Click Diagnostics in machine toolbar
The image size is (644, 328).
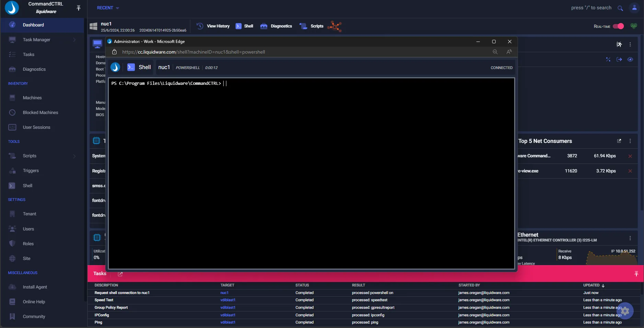coord(276,26)
